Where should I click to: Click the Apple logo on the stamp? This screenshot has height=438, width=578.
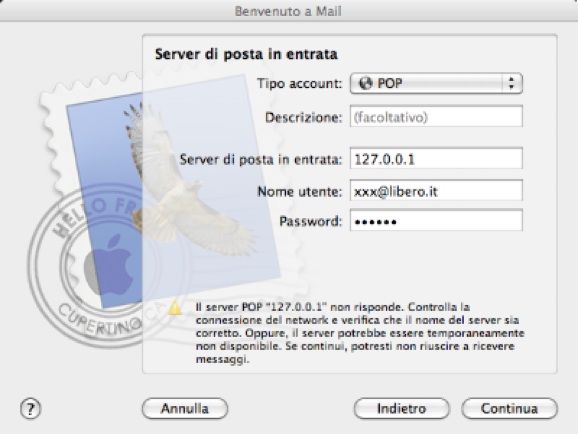click(x=109, y=265)
